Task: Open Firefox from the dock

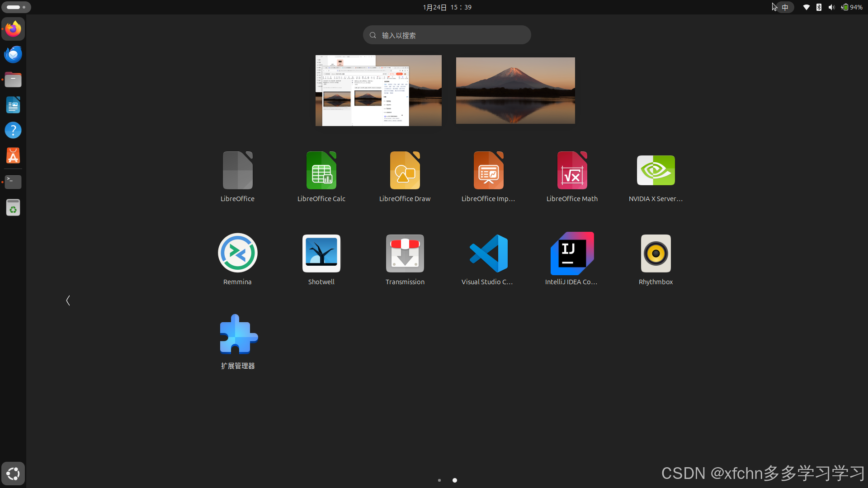Action: click(x=13, y=29)
